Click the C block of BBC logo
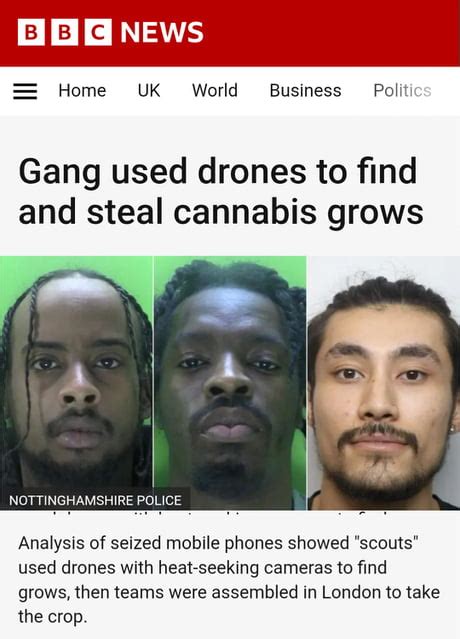Image resolution: width=460 pixels, height=639 pixels. pos(98,32)
